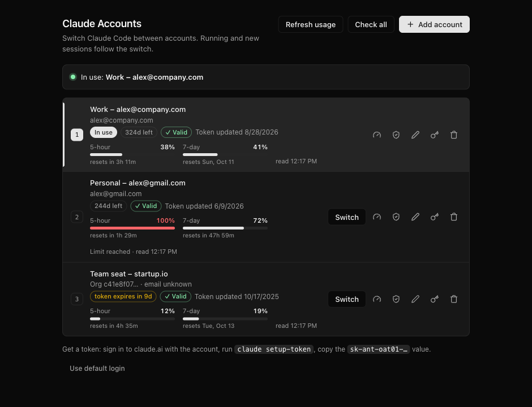Click the key token icon for Personal account
The image size is (532, 407).
pyautogui.click(x=435, y=217)
